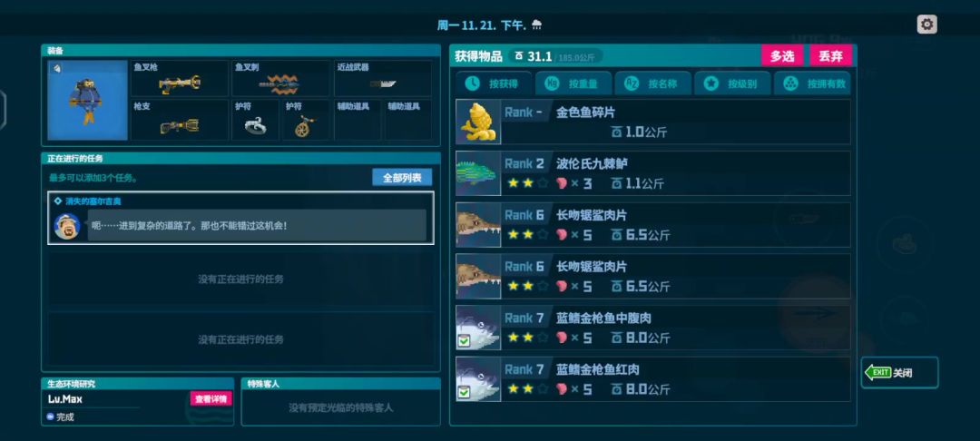Select the wheel pendant charm slot

tap(307, 120)
